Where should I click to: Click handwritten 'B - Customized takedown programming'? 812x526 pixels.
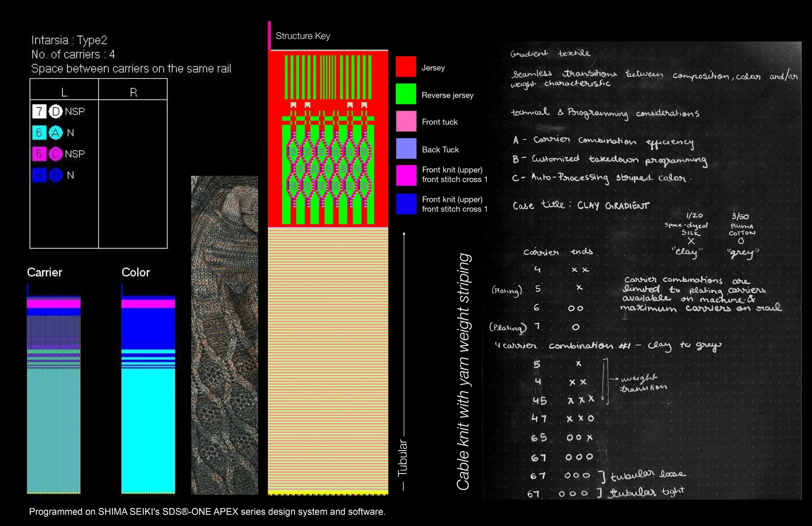point(610,160)
